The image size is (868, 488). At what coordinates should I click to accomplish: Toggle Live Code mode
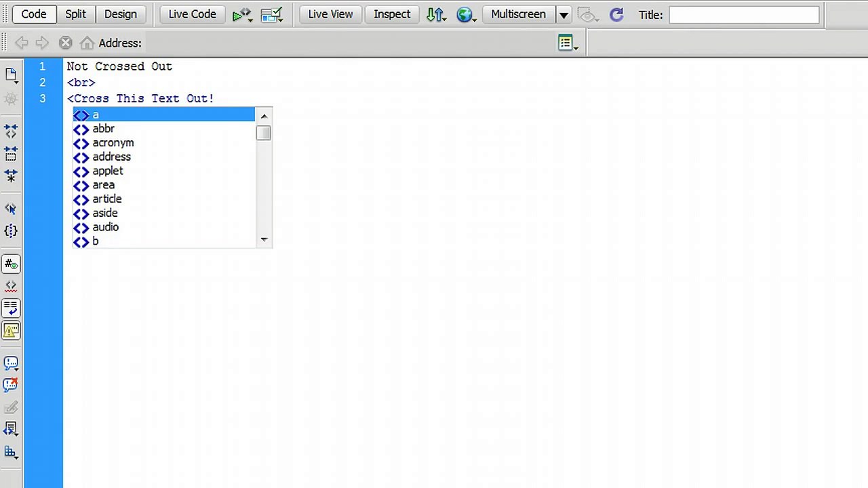tap(192, 14)
